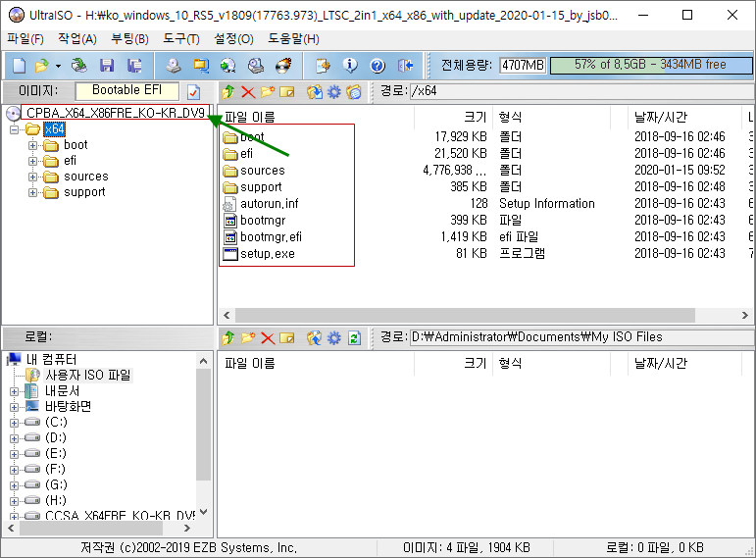
Task: Click the Open file folder icon
Action: (42, 65)
